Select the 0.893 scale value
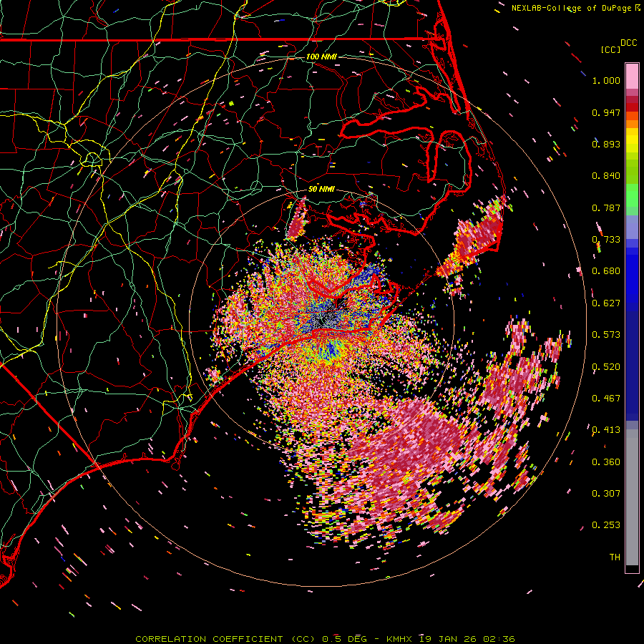Viewport: 644px width, 644px height. (x=606, y=144)
